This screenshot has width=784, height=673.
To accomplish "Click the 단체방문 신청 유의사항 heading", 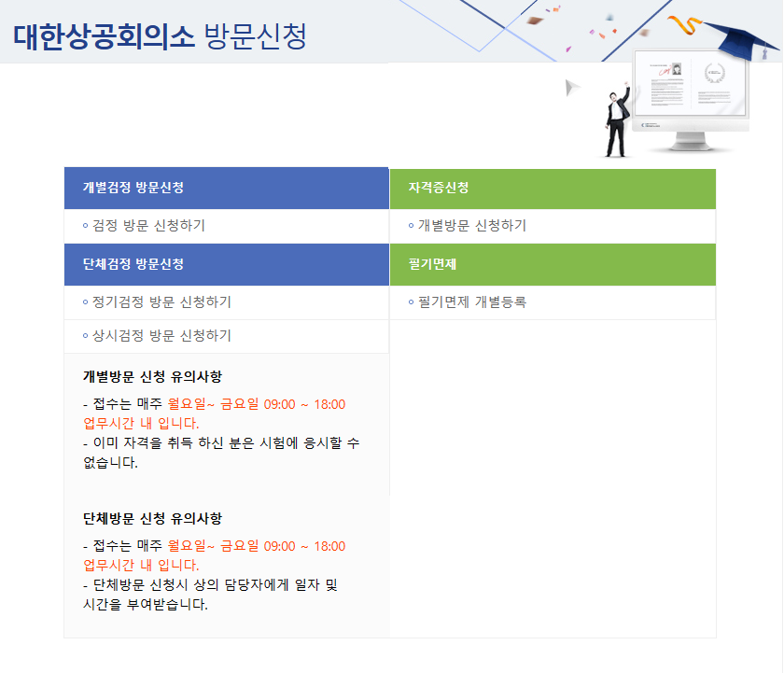I will 152,519.
